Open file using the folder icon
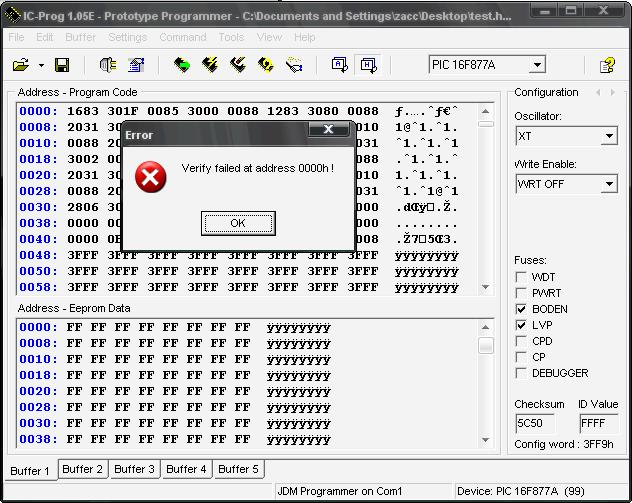 tap(21, 65)
